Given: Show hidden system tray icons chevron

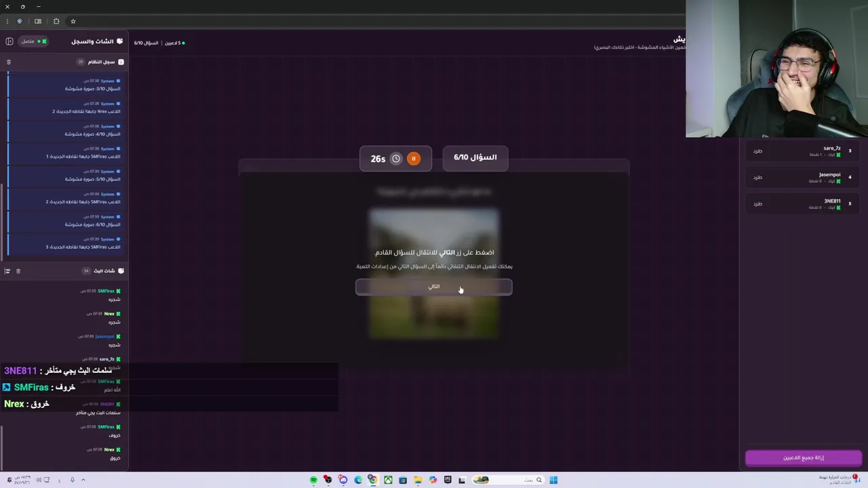Looking at the screenshot, I should pos(83,480).
